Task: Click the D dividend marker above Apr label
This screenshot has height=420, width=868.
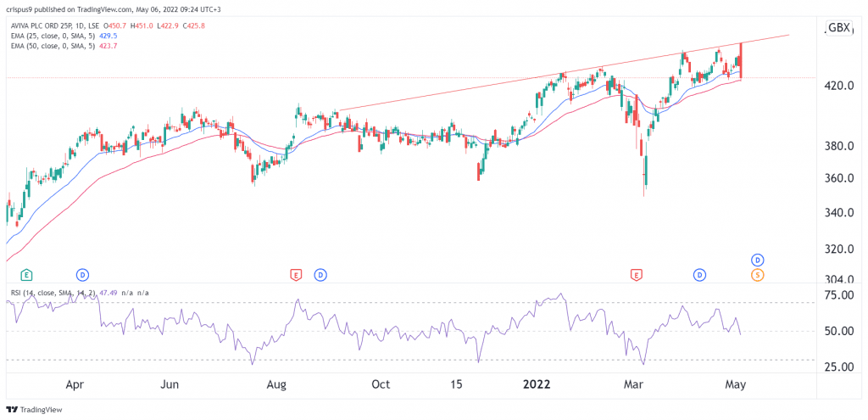Action: (x=82, y=274)
